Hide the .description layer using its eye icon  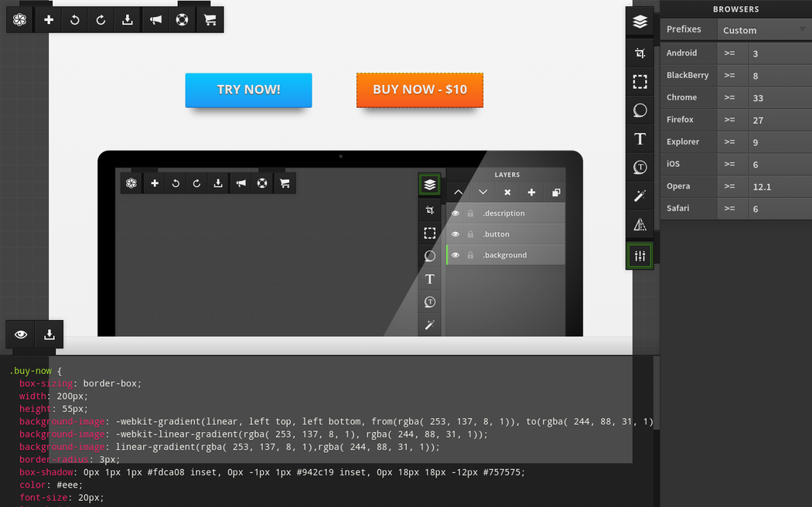[455, 213]
